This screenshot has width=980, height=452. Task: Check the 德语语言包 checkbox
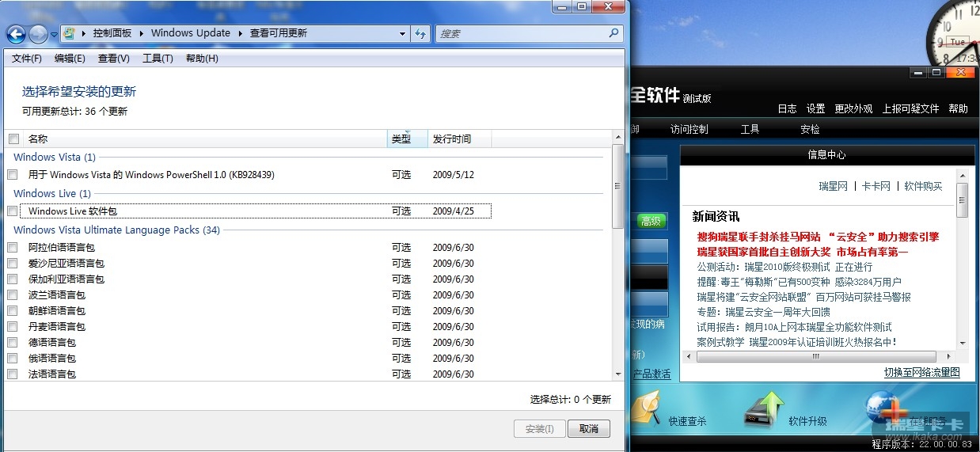click(13, 342)
